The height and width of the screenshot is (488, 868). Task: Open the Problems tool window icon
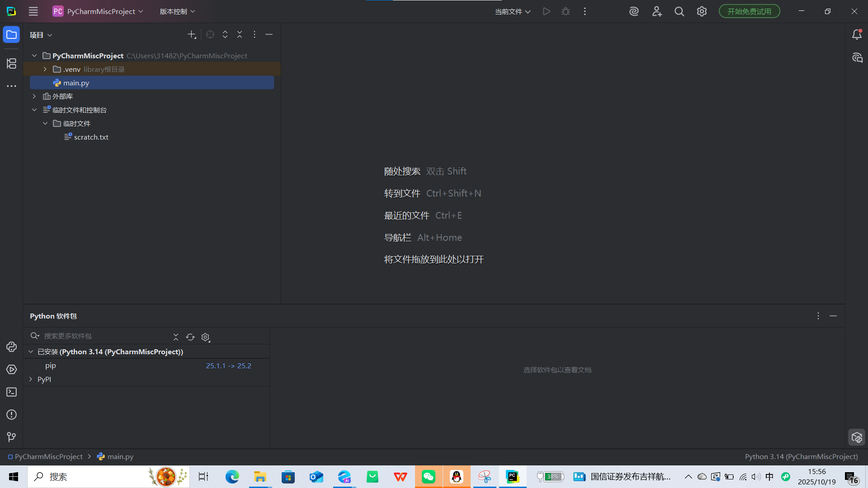(x=11, y=414)
